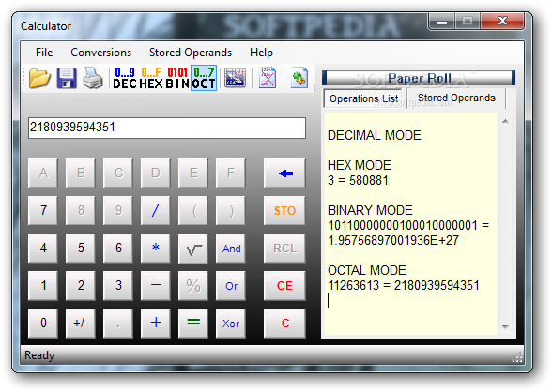Viewport: 552px width, 392px height.
Task: Click the minus operator button
Action: (155, 285)
